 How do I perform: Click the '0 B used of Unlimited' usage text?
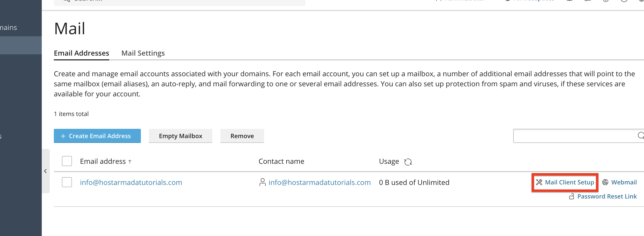pyautogui.click(x=414, y=182)
